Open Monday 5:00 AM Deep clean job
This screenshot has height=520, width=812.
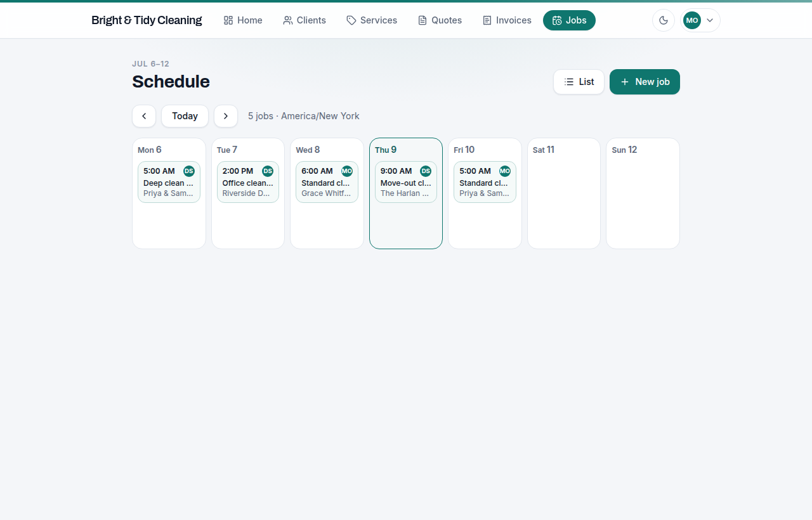[x=169, y=182]
